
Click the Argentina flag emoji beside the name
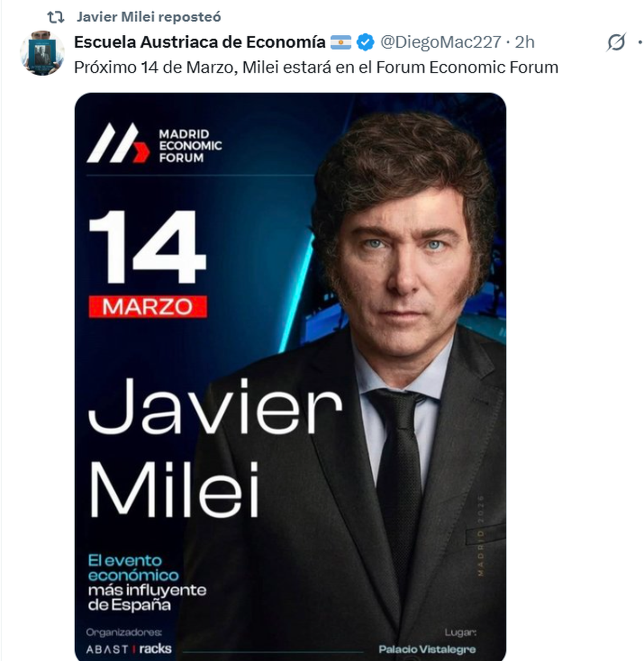[x=341, y=42]
